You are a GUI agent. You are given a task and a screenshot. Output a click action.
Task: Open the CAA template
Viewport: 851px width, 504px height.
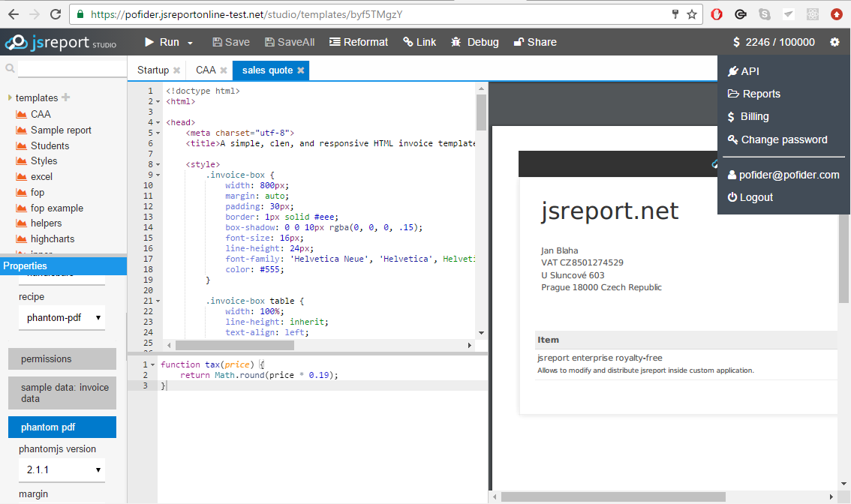click(41, 115)
